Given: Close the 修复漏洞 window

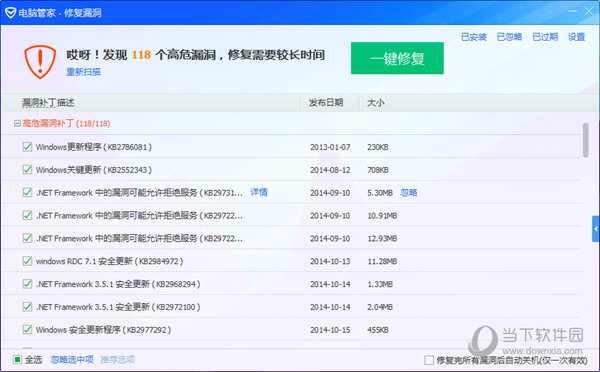Looking at the screenshot, I should pyautogui.click(x=589, y=11).
